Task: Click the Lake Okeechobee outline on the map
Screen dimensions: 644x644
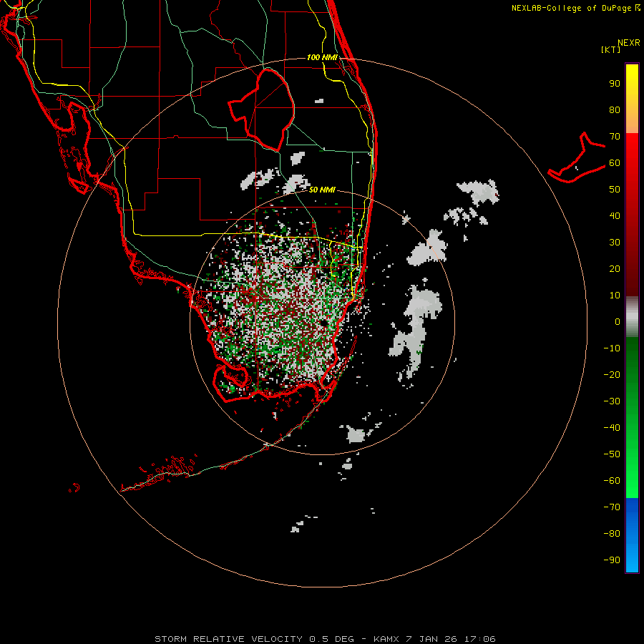Action: 262,109
